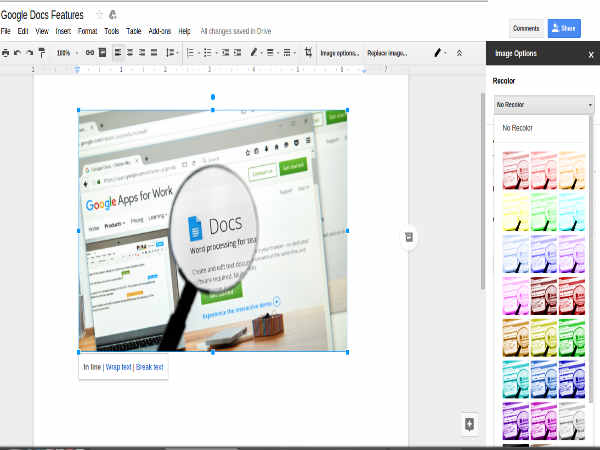This screenshot has width=600, height=450.
Task: Close the Image Options panel
Action: [x=590, y=54]
